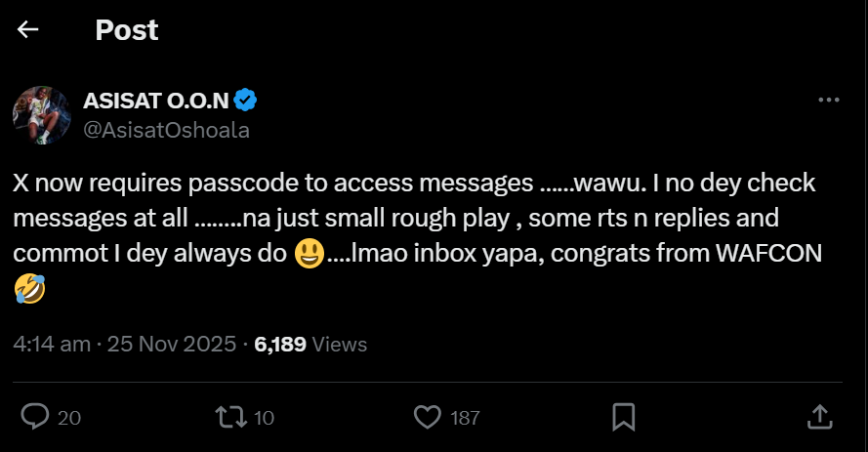This screenshot has width=868, height=452.
Task: Like the post with the heart icon
Action: (x=428, y=417)
